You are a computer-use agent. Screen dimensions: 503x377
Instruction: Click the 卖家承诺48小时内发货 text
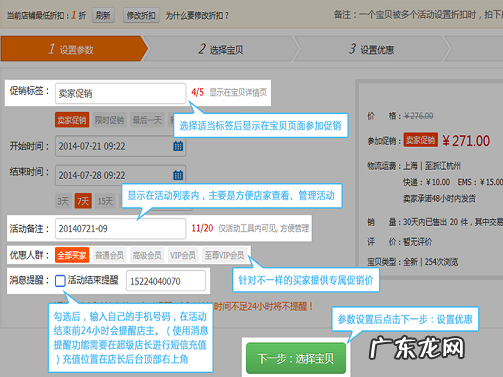(439, 199)
